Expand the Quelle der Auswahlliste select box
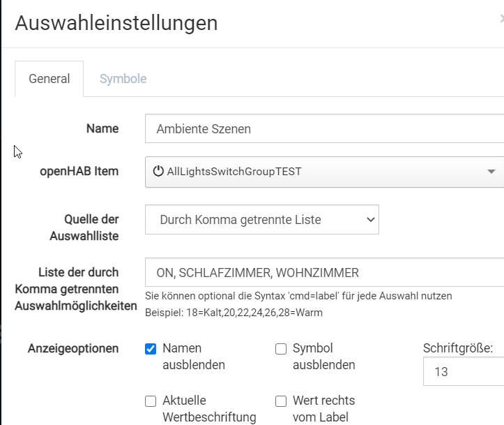Viewport: 504px width, 425px height. coord(262,219)
